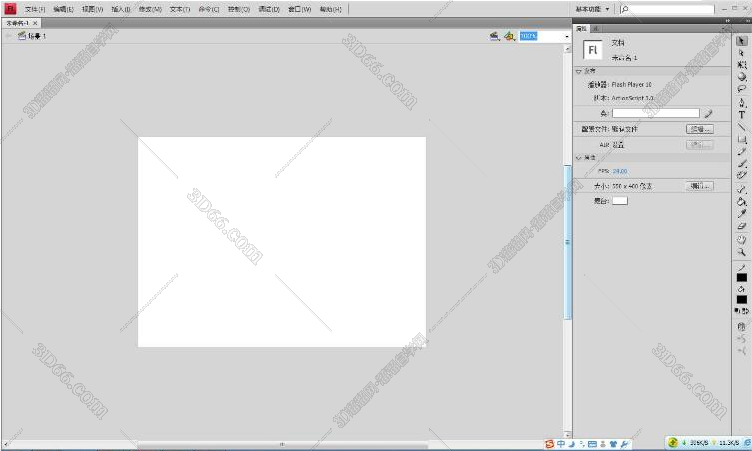Close the 未命名-1 document tab
This screenshot has height=451, width=752.
click(x=35, y=23)
